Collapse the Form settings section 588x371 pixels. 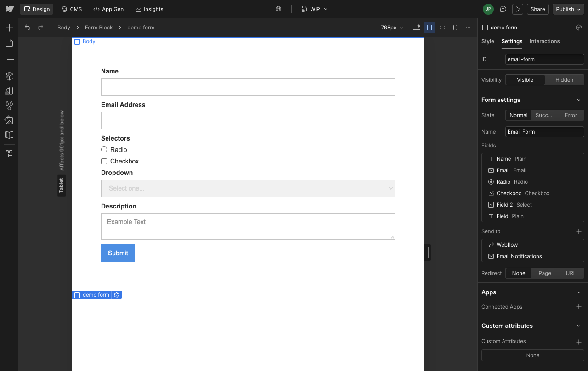click(x=578, y=100)
